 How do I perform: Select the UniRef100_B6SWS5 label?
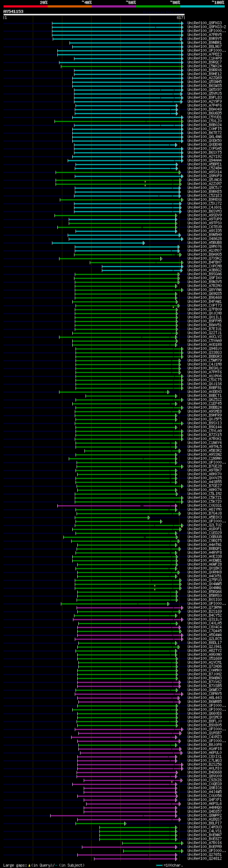pos(204,86)
